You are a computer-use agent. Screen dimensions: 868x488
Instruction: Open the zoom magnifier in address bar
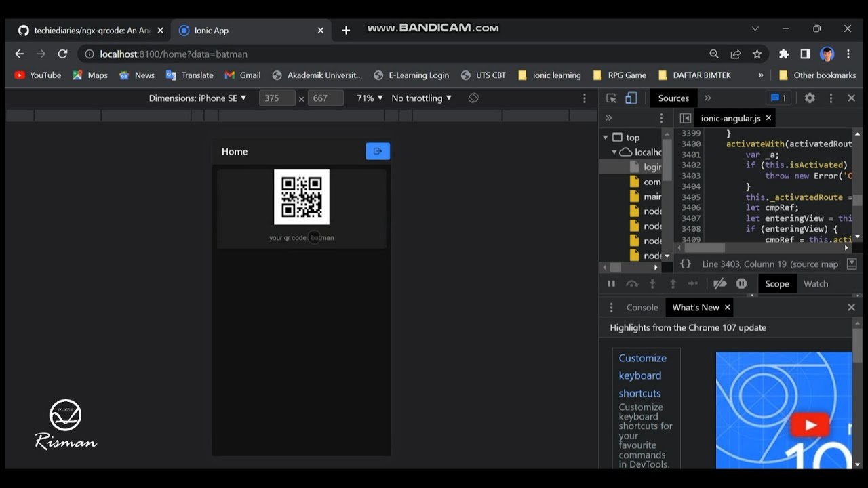tap(714, 54)
